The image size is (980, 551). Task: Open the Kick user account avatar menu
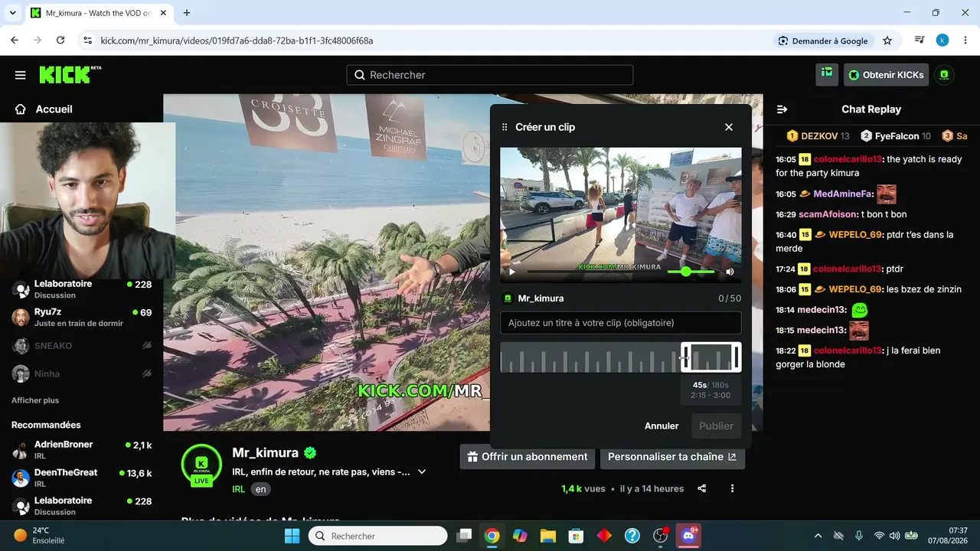(x=945, y=75)
